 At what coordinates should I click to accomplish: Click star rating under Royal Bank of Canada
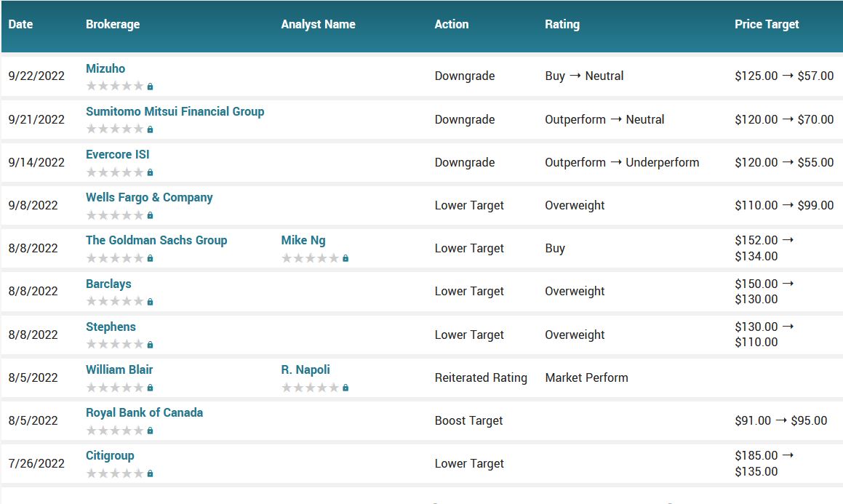[x=115, y=430]
